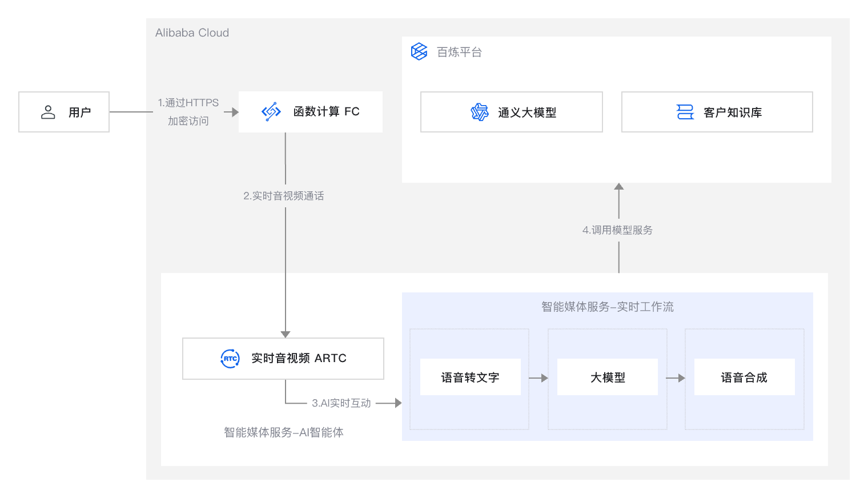Select the 函数计算 FC box
Viewport: 868px width, 498px height.
pyautogui.click(x=311, y=112)
